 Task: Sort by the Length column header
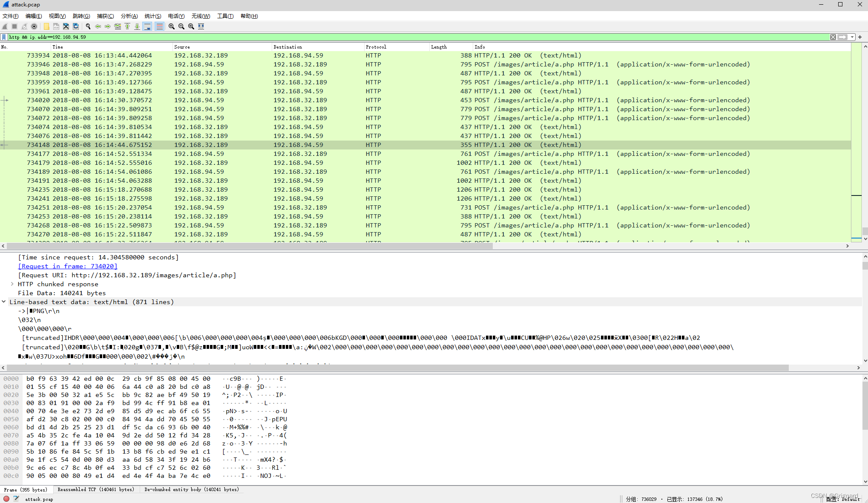(451, 47)
